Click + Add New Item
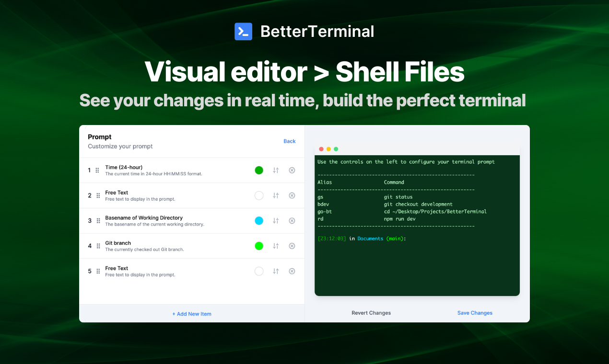This screenshot has width=609, height=364. (x=192, y=314)
